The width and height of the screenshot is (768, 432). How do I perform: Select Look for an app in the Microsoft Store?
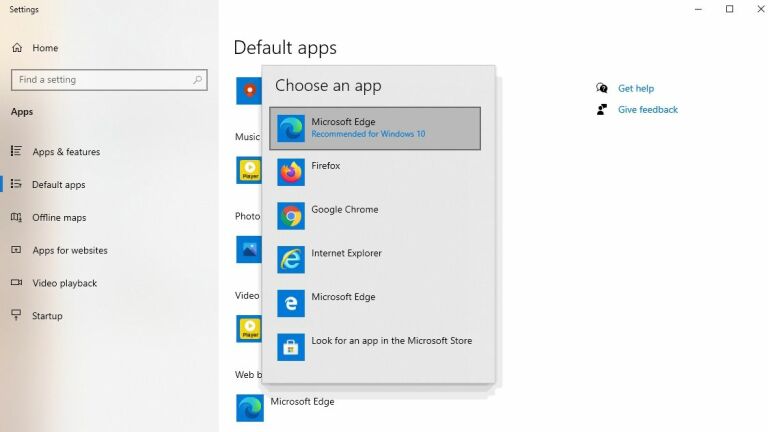coord(375,347)
